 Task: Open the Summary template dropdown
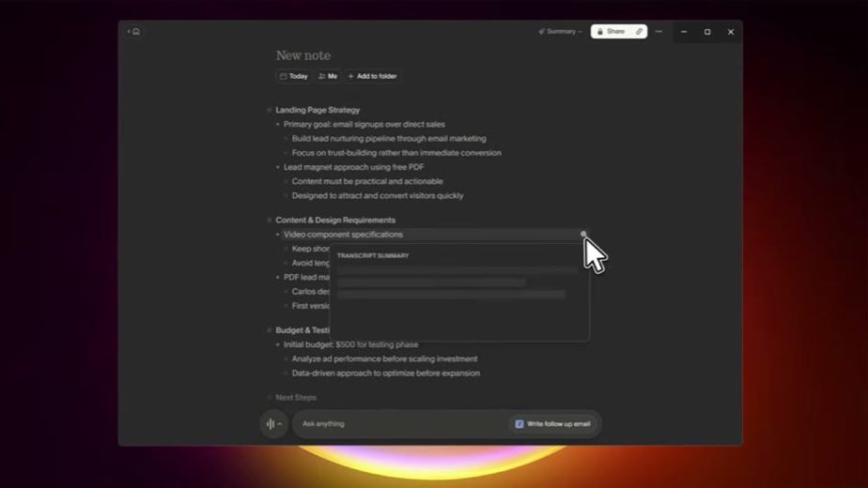[560, 32]
